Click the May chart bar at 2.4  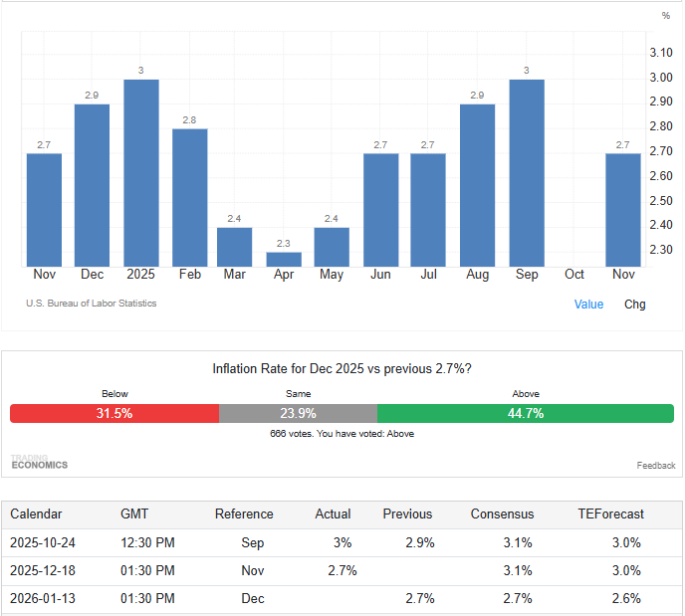332,247
